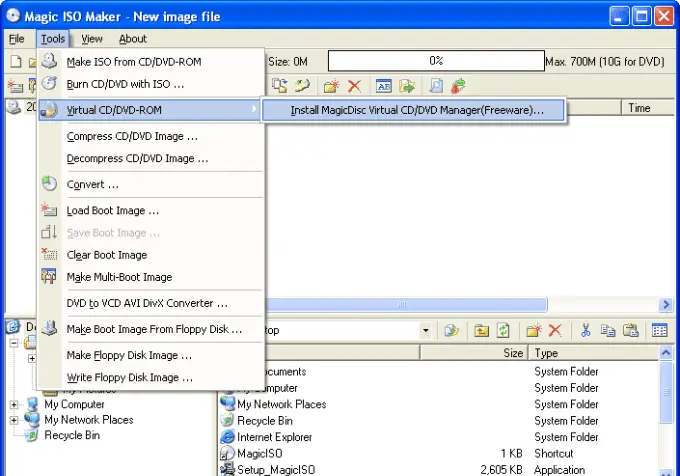Click the disc-folder icon next to path dropdown

[x=451, y=331]
